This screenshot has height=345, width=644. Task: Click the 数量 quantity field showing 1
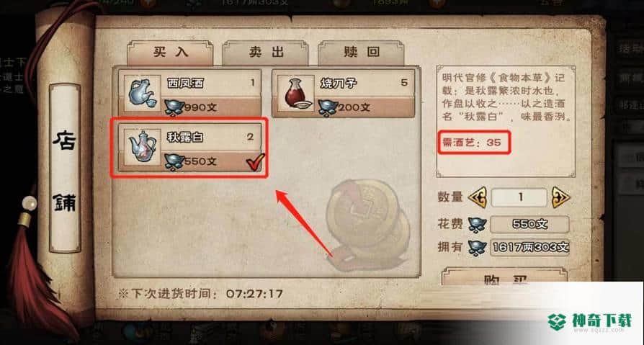pos(519,197)
